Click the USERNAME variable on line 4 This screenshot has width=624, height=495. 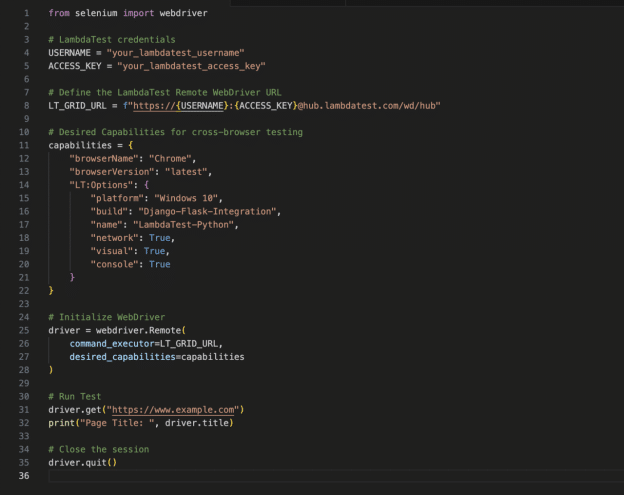click(69, 53)
